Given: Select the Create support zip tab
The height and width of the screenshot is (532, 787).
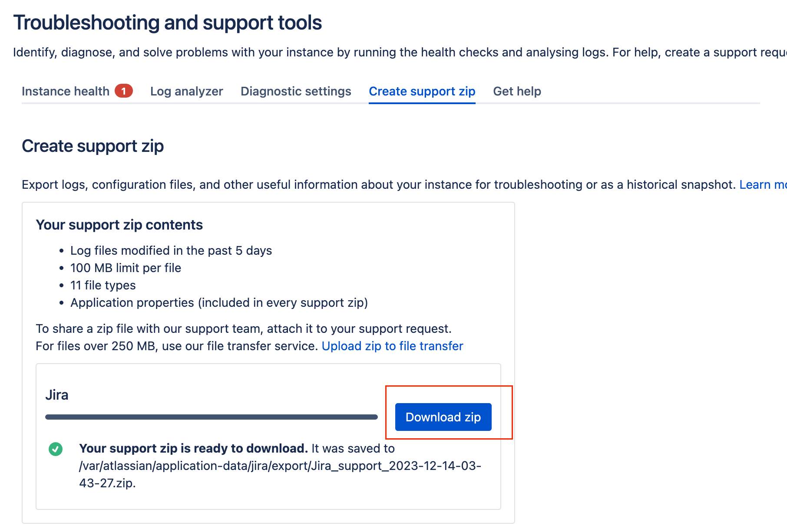Looking at the screenshot, I should (x=422, y=91).
